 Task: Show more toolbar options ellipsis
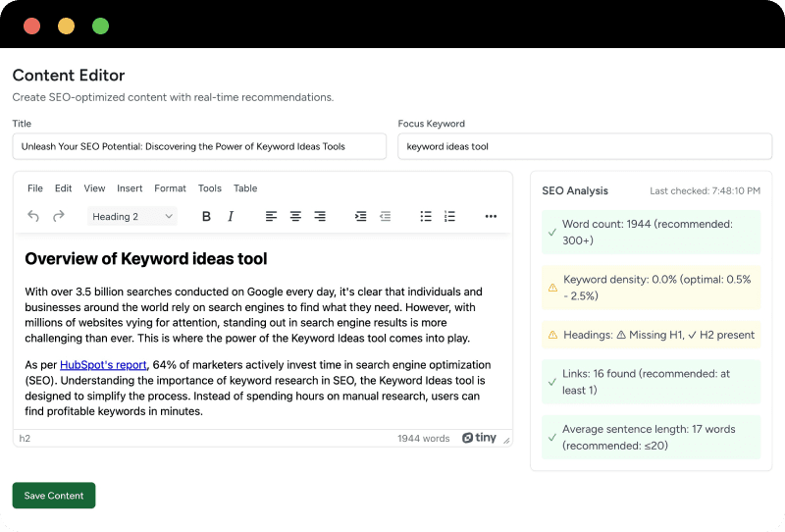point(491,216)
